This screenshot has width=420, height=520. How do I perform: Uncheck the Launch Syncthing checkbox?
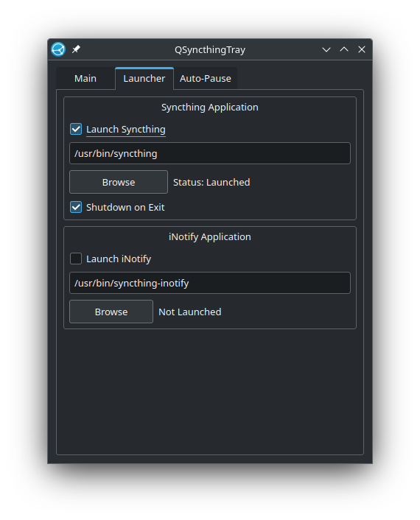pyautogui.click(x=76, y=129)
